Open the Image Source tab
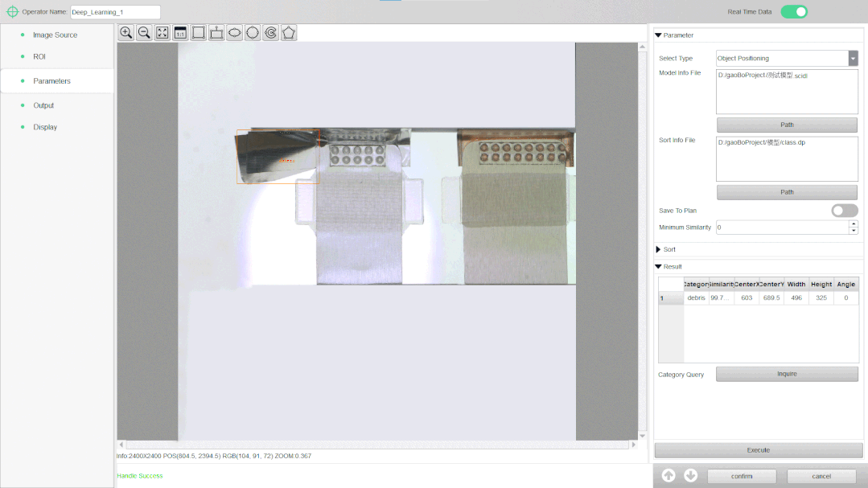This screenshot has width=868, height=488. pyautogui.click(x=55, y=35)
